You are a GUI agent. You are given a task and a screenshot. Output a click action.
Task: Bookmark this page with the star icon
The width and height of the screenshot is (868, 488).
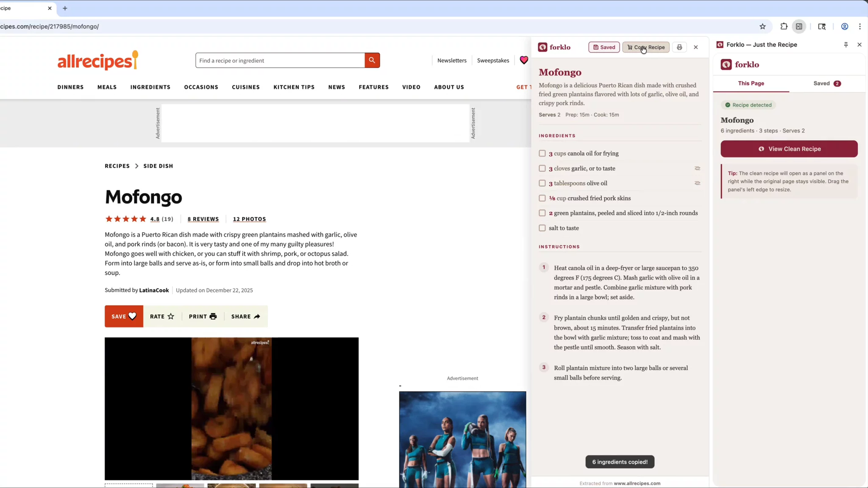point(762,26)
